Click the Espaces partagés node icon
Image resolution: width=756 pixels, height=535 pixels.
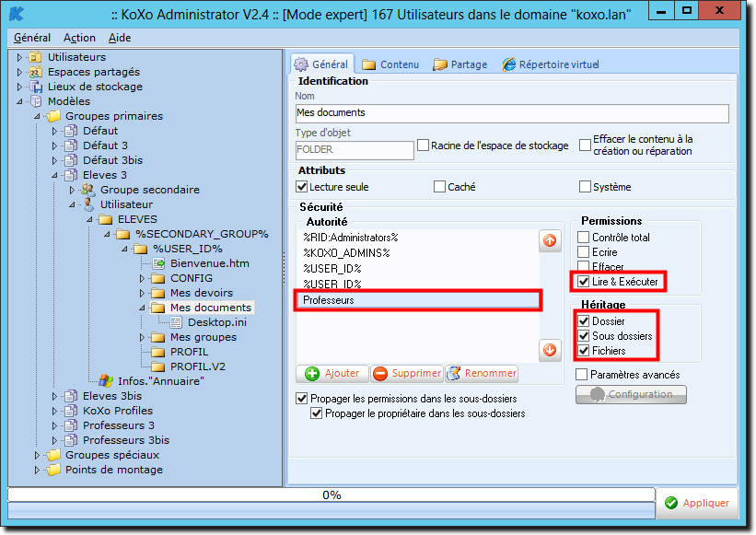tap(35, 73)
